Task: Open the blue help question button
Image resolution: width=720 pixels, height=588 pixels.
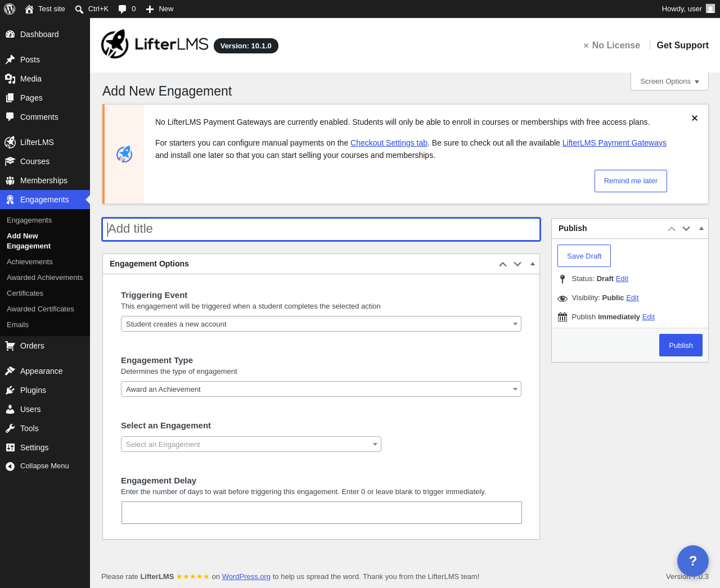Action: (x=693, y=561)
